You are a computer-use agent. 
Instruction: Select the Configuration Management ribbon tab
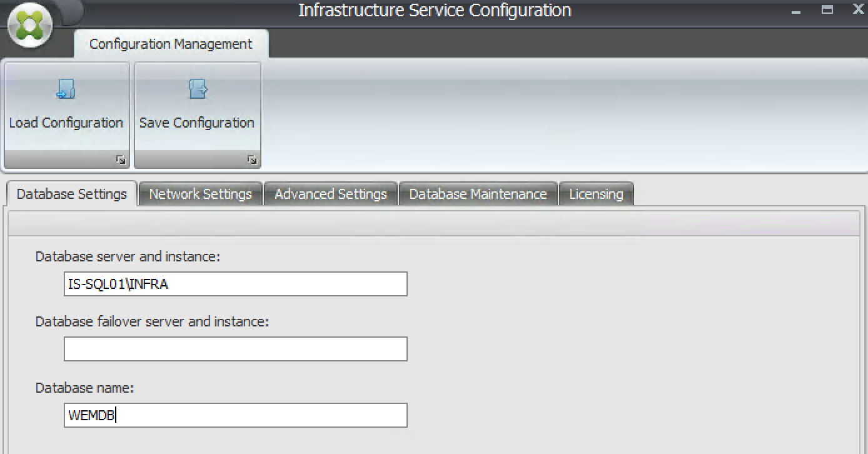point(171,44)
